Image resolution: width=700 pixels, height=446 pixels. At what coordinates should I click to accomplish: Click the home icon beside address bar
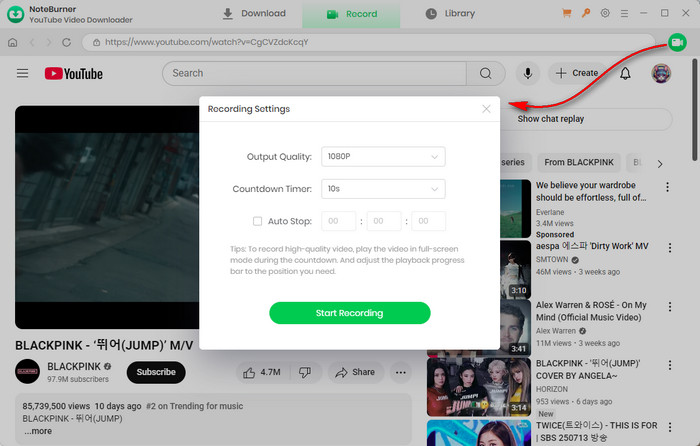click(x=13, y=43)
